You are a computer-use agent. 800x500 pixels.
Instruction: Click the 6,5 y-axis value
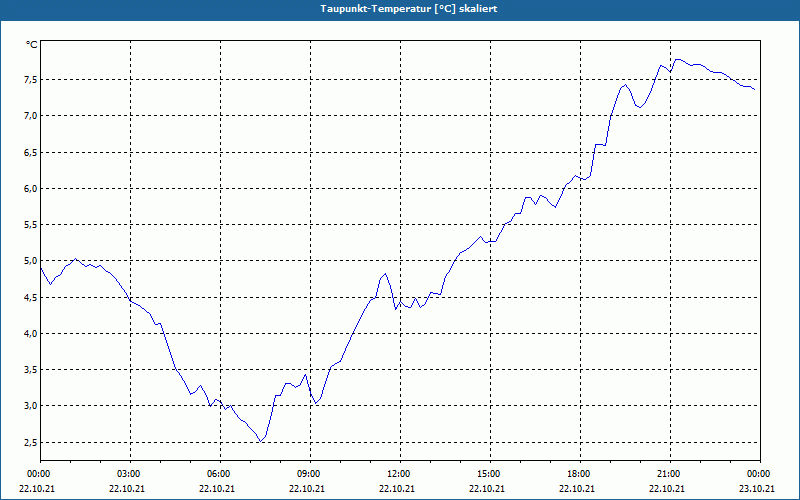[30, 153]
